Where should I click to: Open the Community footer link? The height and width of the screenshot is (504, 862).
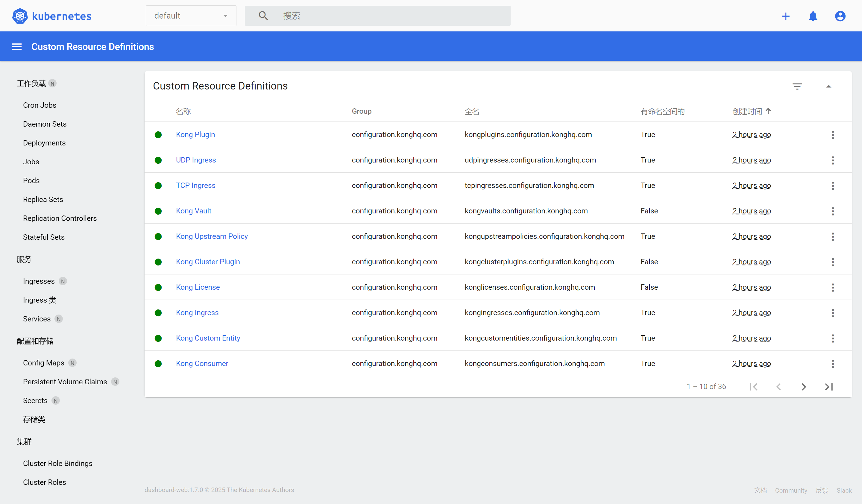click(x=791, y=490)
